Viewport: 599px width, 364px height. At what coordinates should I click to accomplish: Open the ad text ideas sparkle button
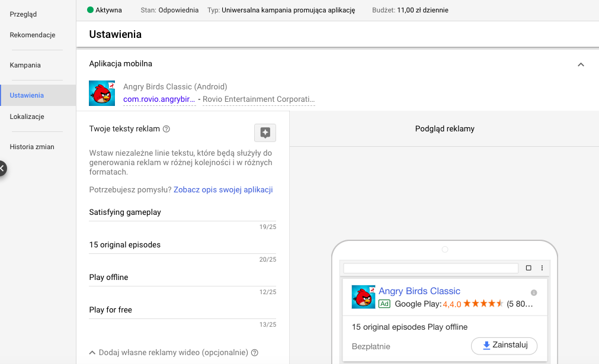point(265,133)
